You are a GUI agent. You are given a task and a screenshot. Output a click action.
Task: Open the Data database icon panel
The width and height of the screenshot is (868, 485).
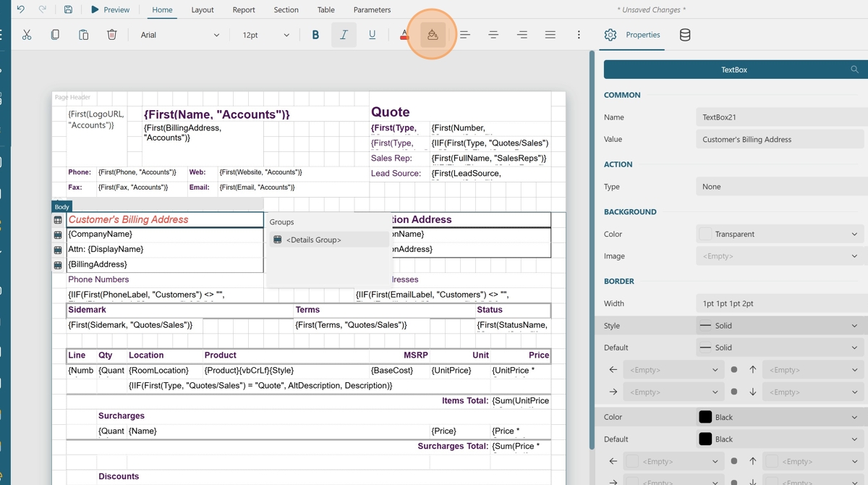point(684,35)
